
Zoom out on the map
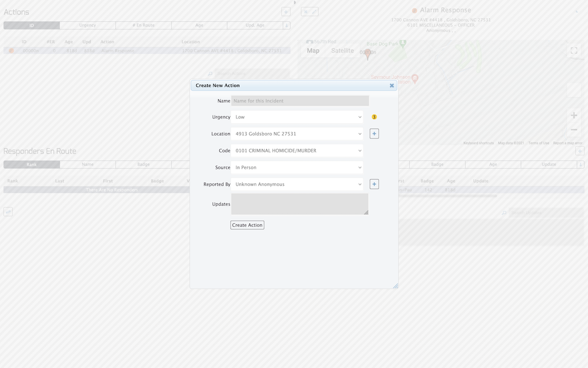[x=574, y=130]
